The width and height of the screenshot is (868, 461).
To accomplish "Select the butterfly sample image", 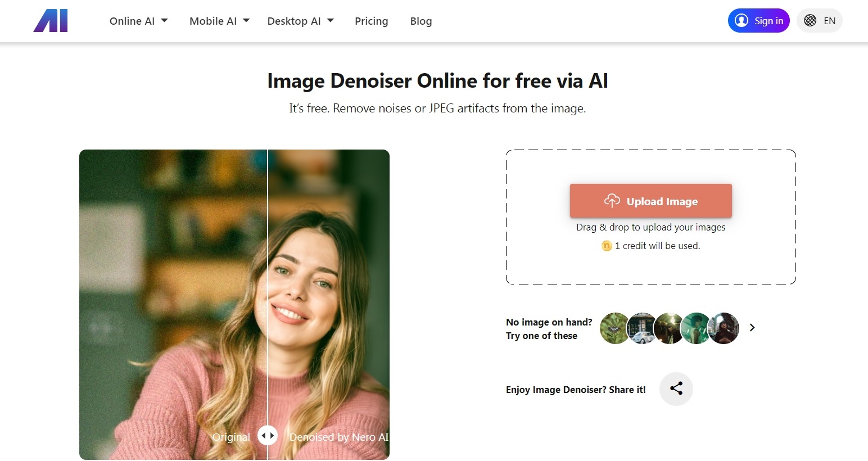I will tap(614, 328).
